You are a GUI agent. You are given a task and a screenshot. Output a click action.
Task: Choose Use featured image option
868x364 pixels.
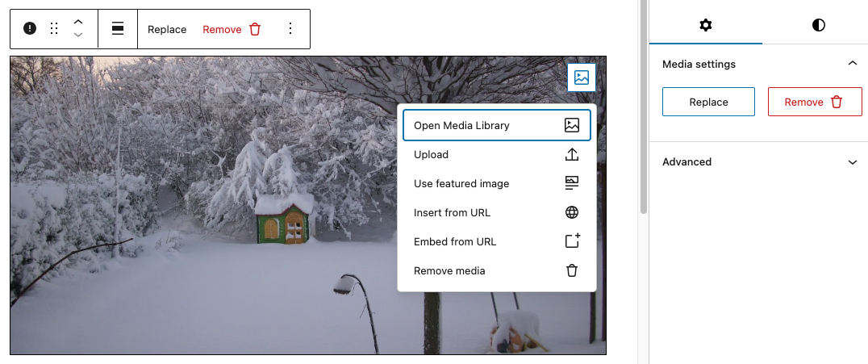(x=497, y=183)
